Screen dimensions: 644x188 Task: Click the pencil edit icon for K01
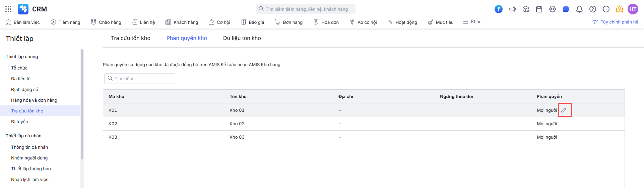[x=564, y=110]
